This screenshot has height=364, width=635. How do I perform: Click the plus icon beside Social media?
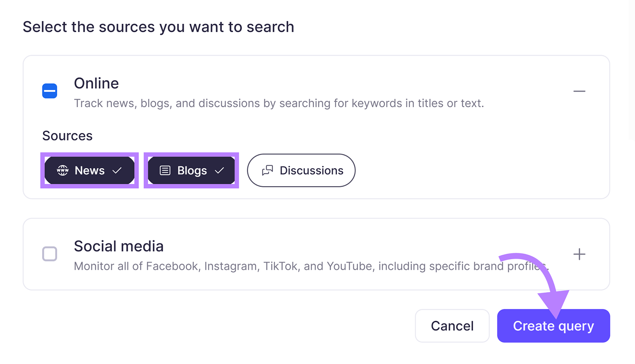(579, 254)
